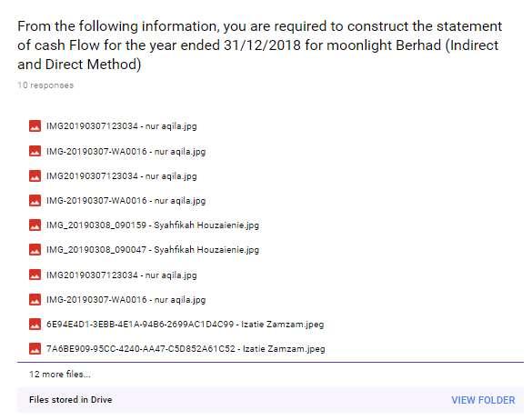Click image icon of last IMG-20190307-WA0016 file
The width and height of the screenshot is (532, 420).
(x=35, y=300)
